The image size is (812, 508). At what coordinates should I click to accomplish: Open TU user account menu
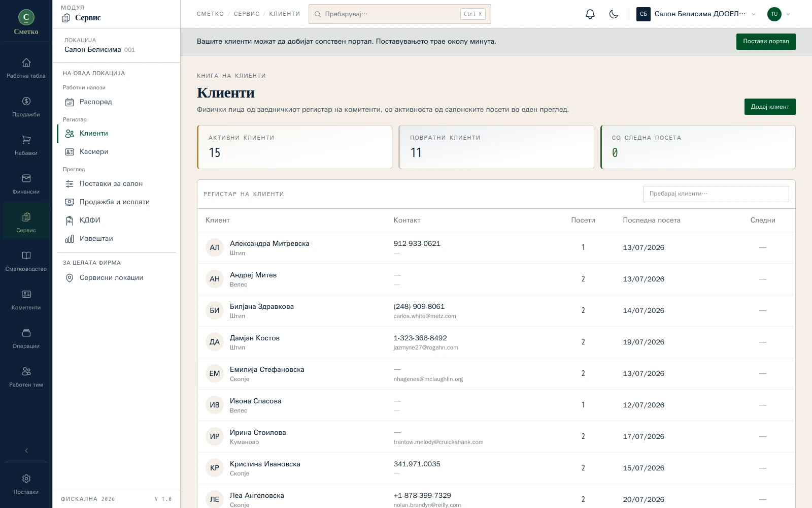click(779, 14)
